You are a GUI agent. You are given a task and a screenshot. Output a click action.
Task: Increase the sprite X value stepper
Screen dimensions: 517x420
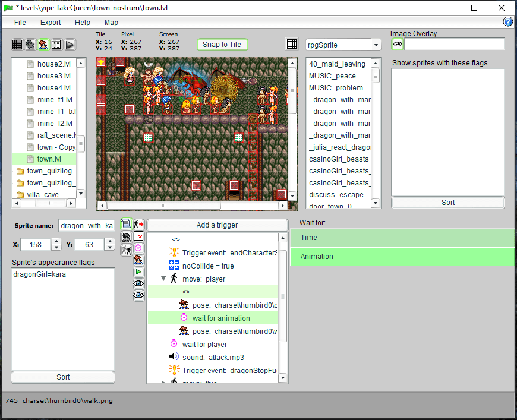(56, 241)
